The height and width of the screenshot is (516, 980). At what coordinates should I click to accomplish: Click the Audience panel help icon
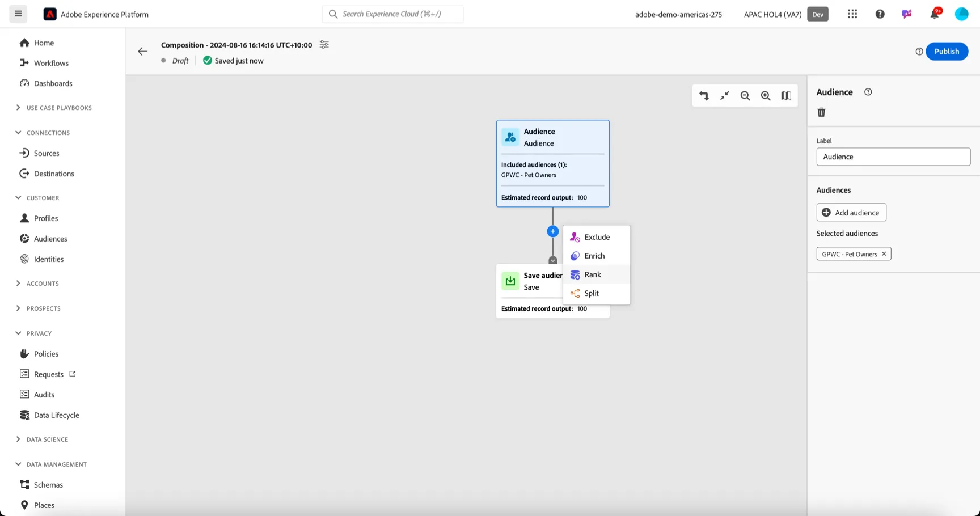click(x=868, y=92)
